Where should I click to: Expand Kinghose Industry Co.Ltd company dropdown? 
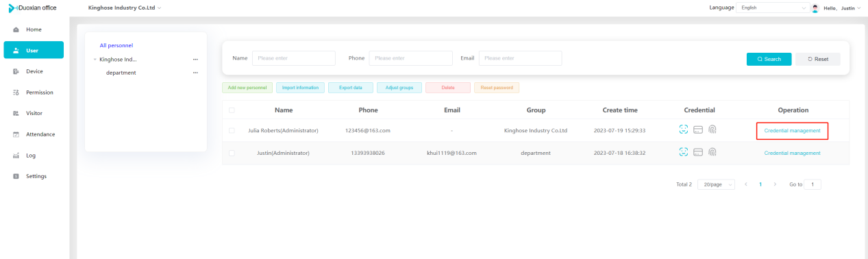point(125,8)
